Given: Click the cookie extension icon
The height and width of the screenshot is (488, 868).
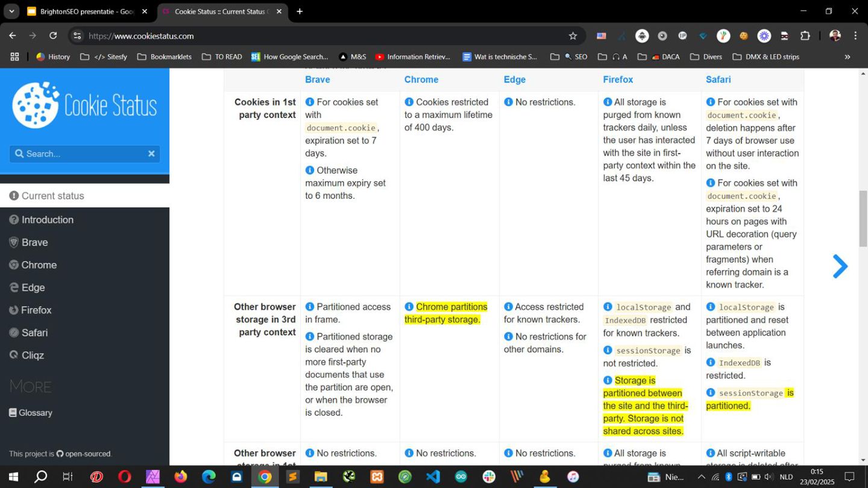Looking at the screenshot, I should pos(744,36).
